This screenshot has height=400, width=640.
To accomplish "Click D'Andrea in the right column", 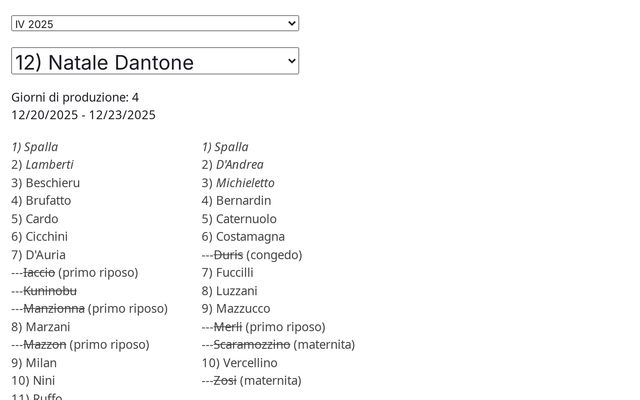I will coord(240,165).
